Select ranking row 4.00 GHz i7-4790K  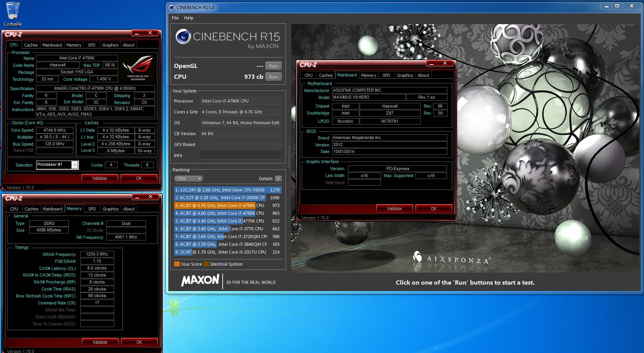228,213
